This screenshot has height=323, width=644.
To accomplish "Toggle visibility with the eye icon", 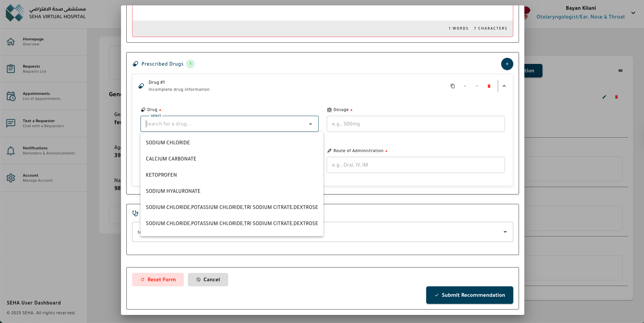I will (620, 71).
